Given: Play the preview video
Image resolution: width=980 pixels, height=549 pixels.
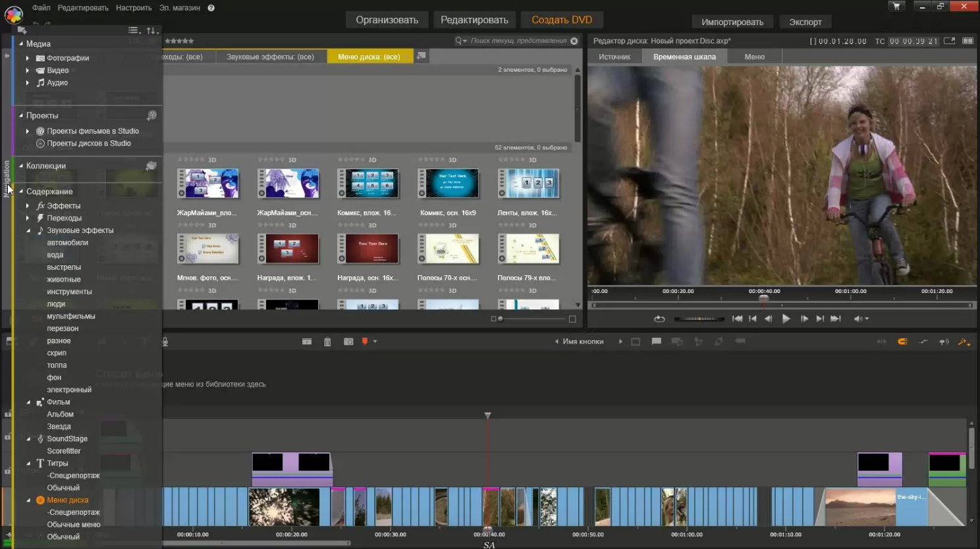Looking at the screenshot, I should point(786,319).
